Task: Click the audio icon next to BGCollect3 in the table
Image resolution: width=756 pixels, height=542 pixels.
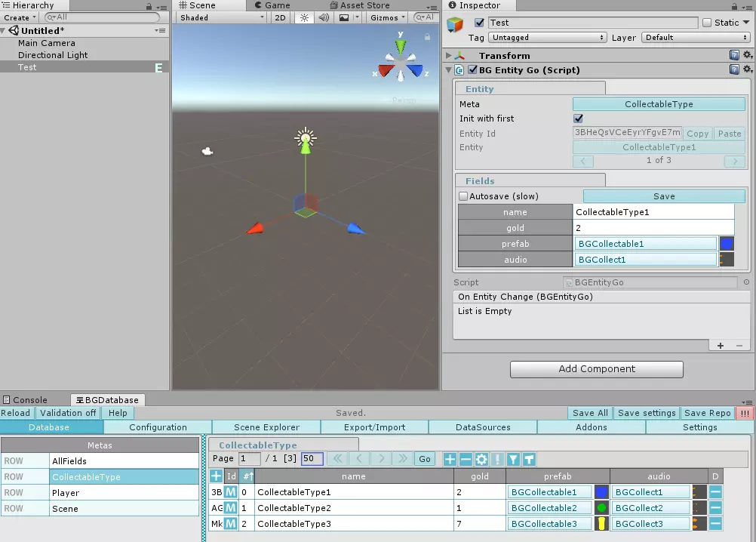Action: pyautogui.click(x=699, y=524)
